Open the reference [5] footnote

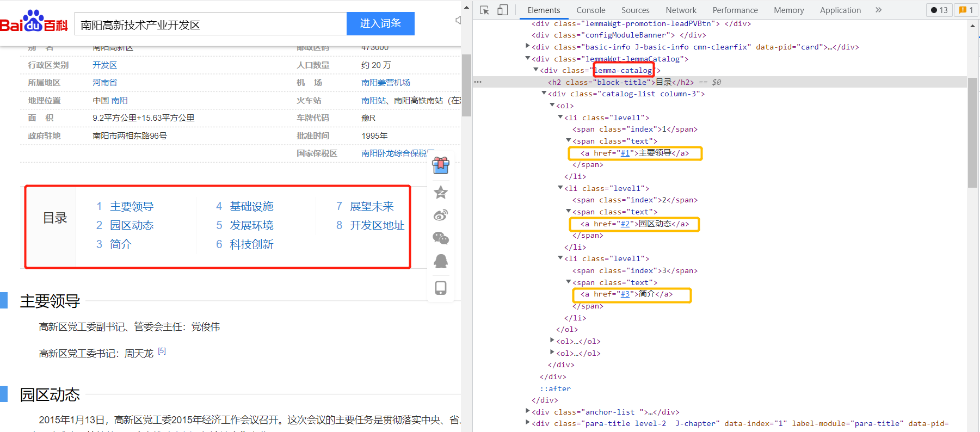coord(162,351)
